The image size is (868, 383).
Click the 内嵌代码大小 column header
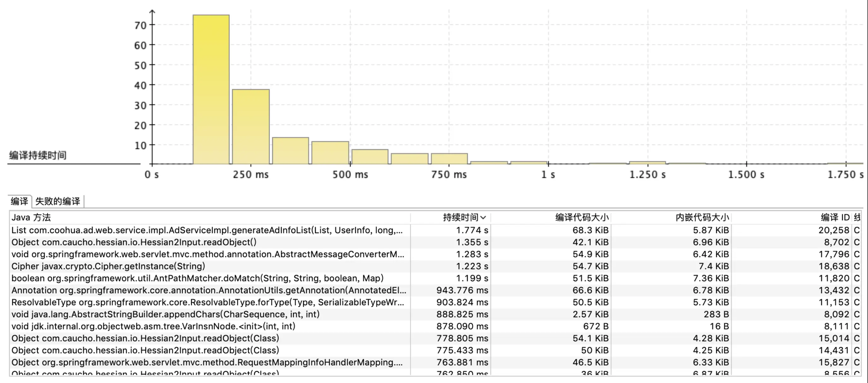(x=702, y=217)
